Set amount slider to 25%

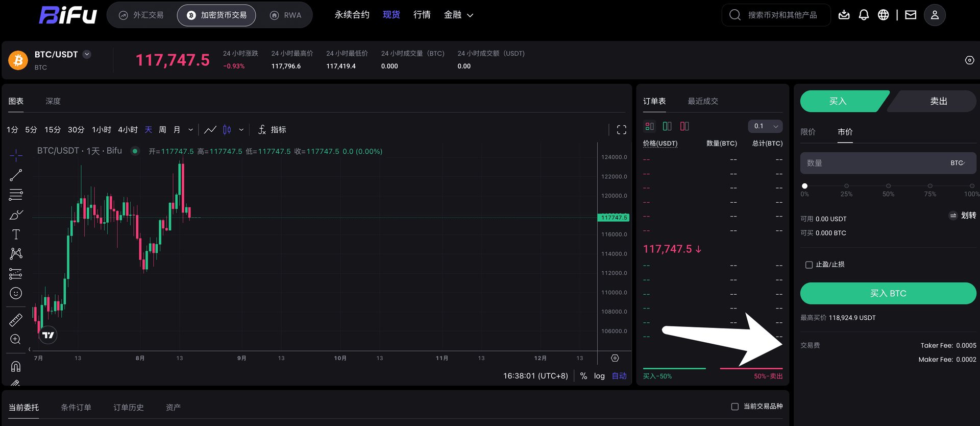coord(846,186)
